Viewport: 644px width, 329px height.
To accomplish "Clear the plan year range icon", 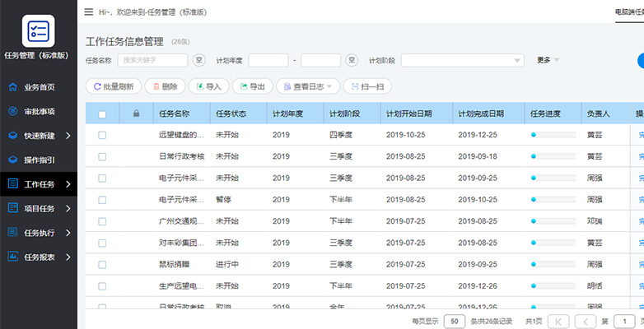I will click(352, 60).
